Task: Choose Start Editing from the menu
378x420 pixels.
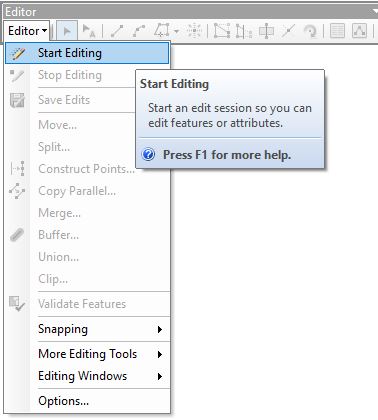Action: (x=87, y=53)
